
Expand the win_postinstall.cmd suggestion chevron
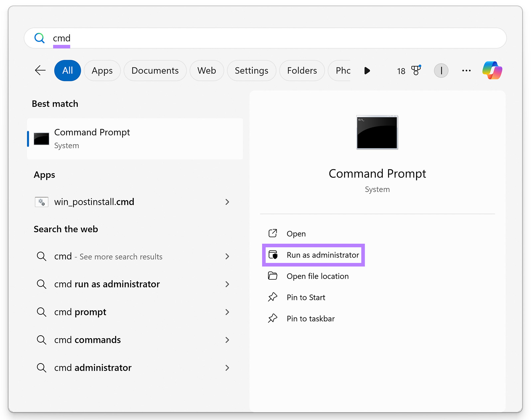click(227, 202)
